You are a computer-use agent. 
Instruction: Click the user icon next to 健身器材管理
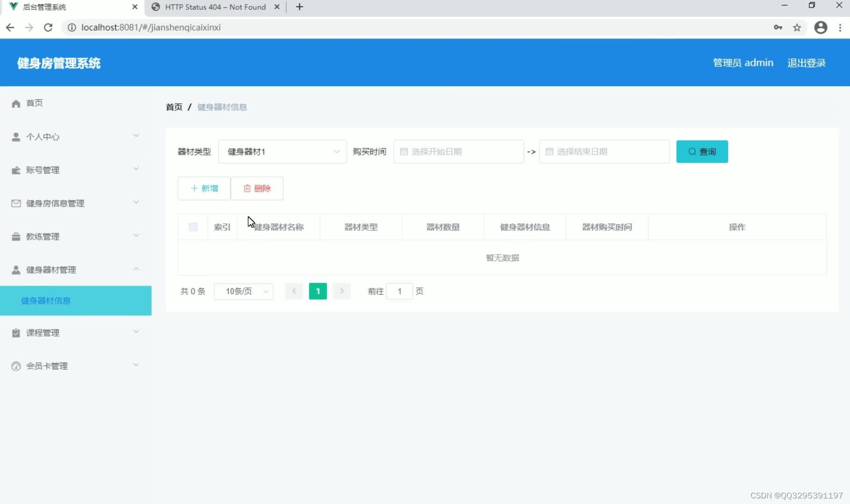click(16, 270)
